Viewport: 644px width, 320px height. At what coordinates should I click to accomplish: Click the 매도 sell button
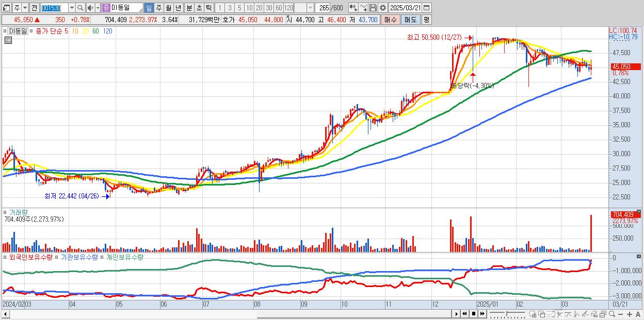411,20
